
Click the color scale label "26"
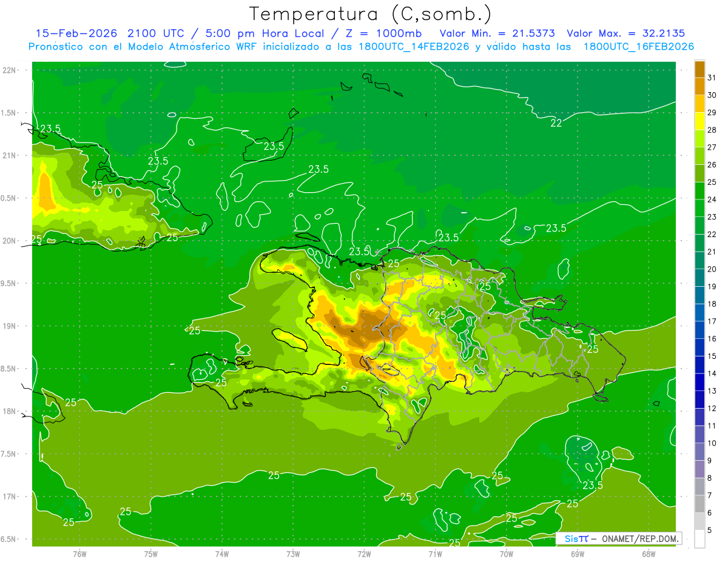click(712, 165)
